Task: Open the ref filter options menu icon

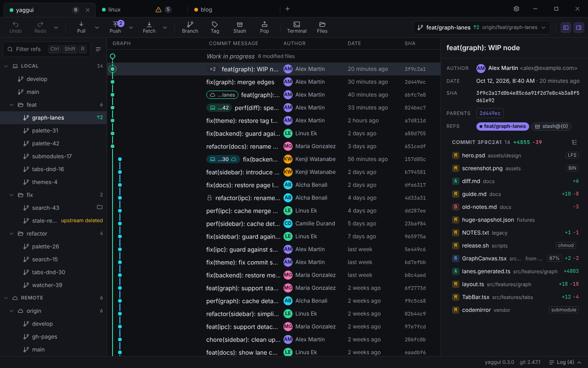Action: point(98,49)
